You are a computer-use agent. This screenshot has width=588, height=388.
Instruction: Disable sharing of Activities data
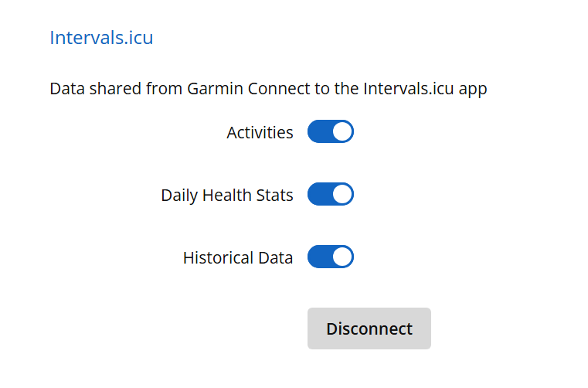(x=330, y=132)
